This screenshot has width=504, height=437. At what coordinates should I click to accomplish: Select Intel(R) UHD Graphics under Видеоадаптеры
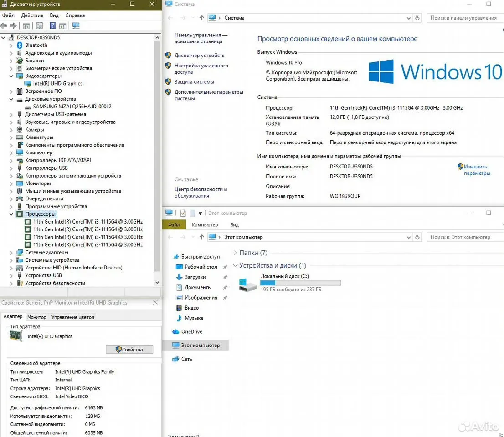[57, 83]
